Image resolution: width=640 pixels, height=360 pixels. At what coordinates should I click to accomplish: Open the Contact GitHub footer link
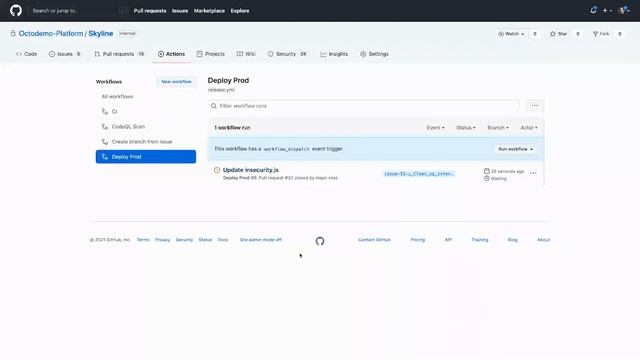pyautogui.click(x=374, y=240)
